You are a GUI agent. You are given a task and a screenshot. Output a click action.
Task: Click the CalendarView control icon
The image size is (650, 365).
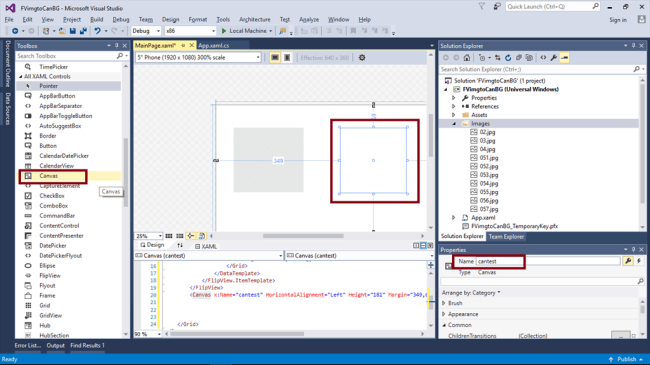click(28, 166)
